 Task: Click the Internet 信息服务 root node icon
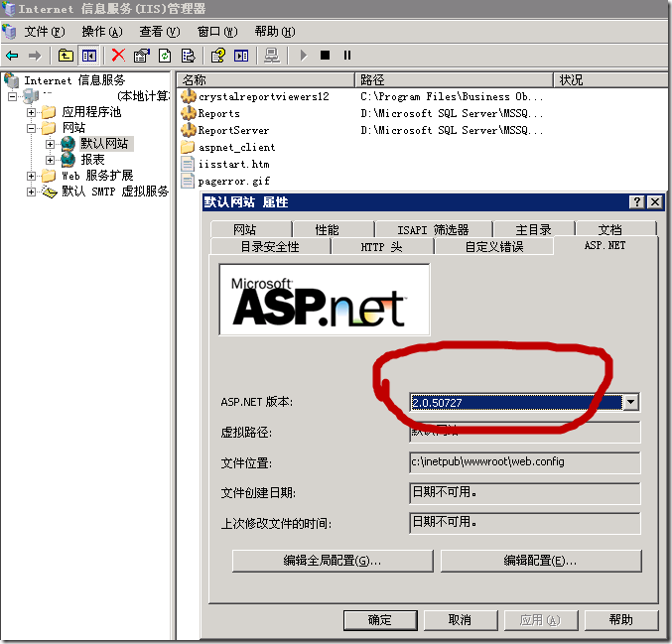12,80
